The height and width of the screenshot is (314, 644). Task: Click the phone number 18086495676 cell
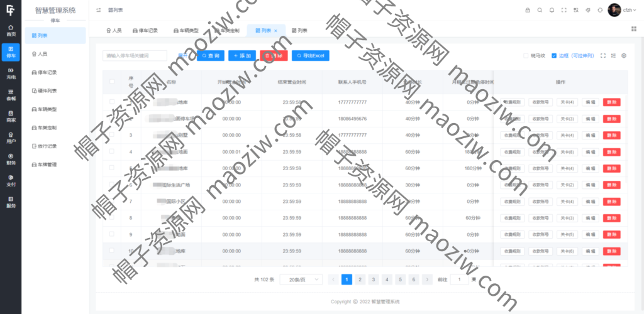click(x=352, y=119)
